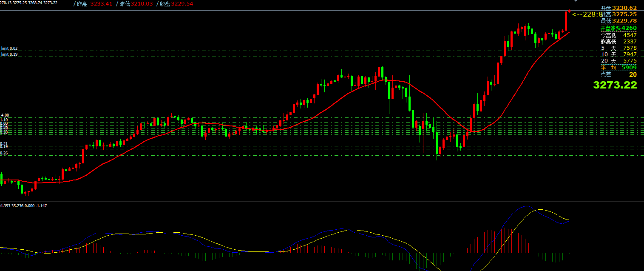Select the 'limit 0.02' pending order line label
The width and height of the screenshot is (644, 271).
point(9,48)
